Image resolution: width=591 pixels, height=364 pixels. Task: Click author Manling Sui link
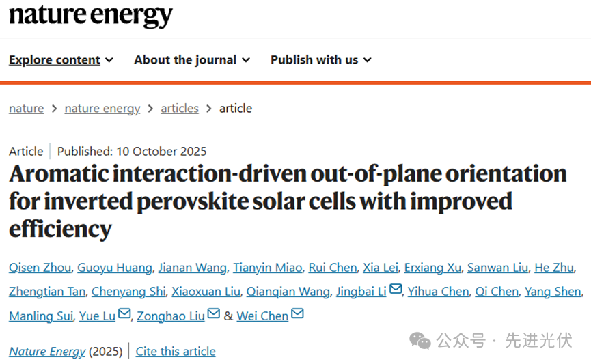pos(40,316)
